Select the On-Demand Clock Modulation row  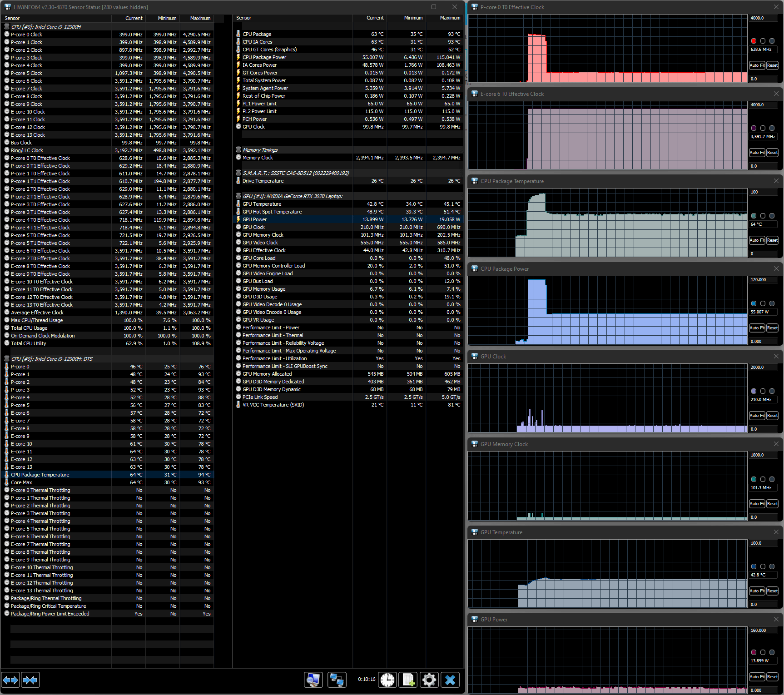108,336
